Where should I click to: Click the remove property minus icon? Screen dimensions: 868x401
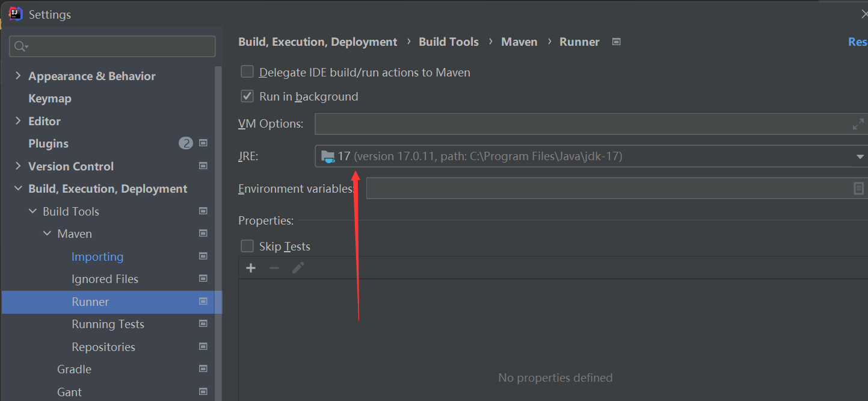point(274,267)
